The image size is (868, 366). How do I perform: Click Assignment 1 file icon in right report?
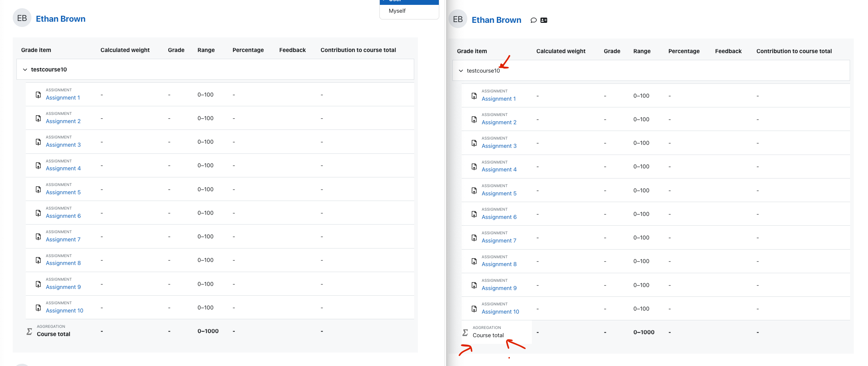point(474,96)
